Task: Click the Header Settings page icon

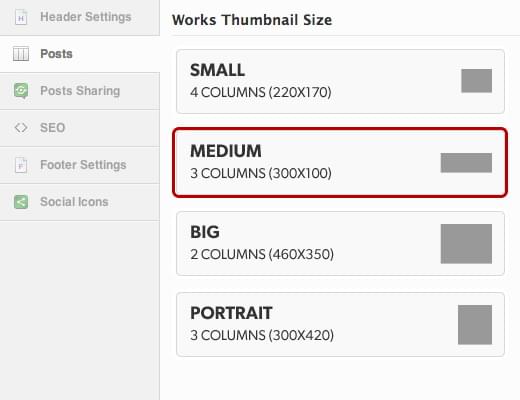Action: tap(21, 17)
